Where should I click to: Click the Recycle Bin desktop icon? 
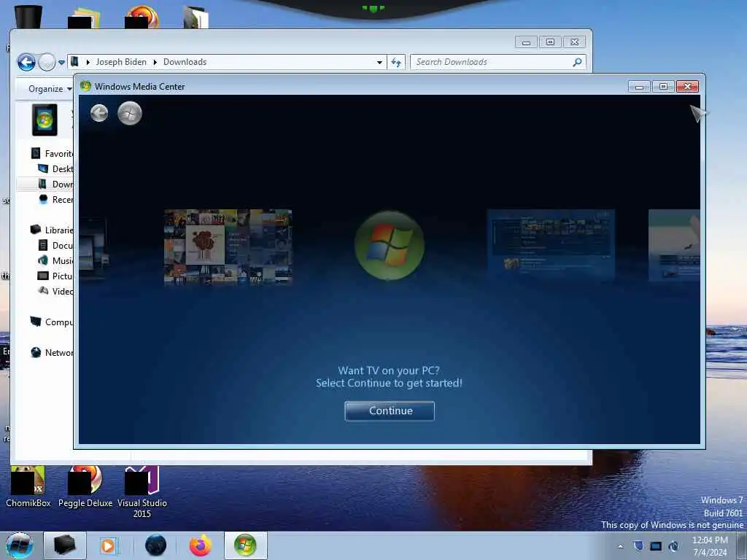28,16
